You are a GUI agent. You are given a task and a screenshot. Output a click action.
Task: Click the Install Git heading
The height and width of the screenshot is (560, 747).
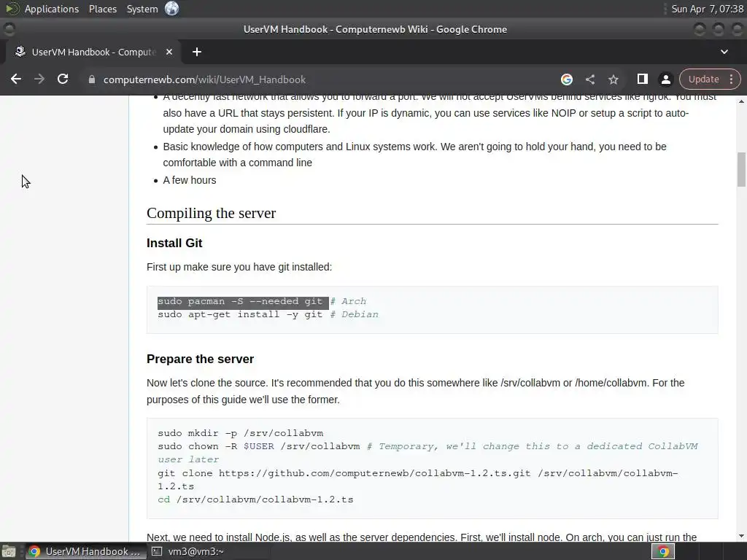(x=174, y=243)
